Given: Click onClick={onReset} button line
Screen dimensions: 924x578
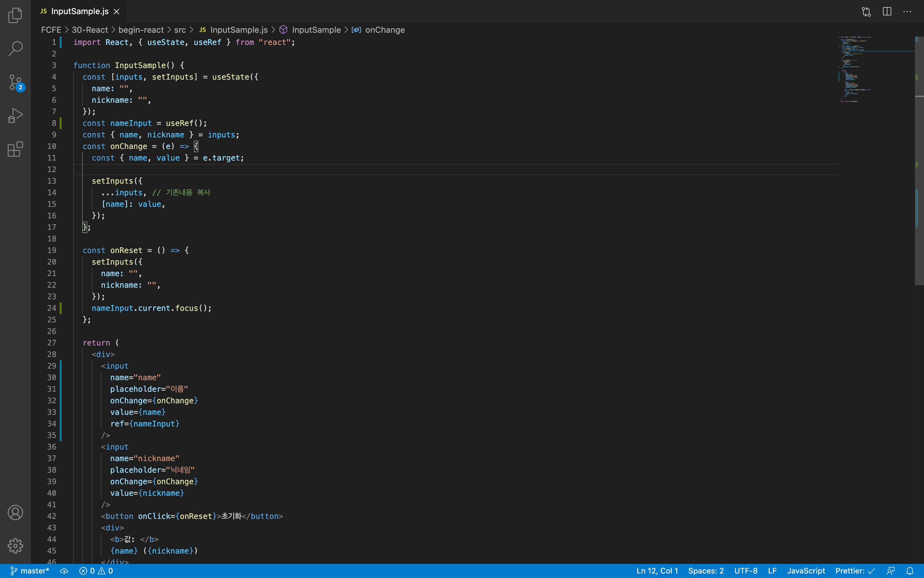Looking at the screenshot, I should (x=192, y=516).
